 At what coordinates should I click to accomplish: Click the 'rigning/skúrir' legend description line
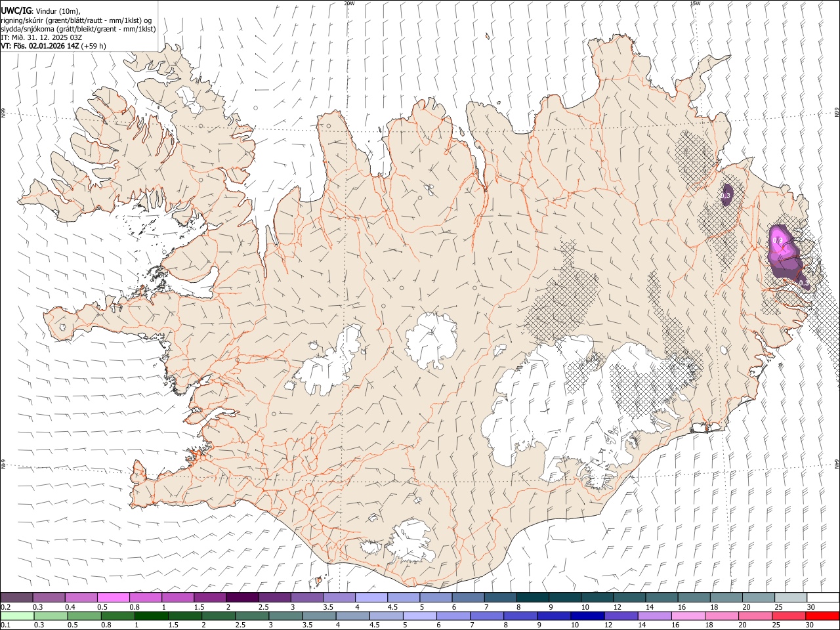click(x=76, y=20)
